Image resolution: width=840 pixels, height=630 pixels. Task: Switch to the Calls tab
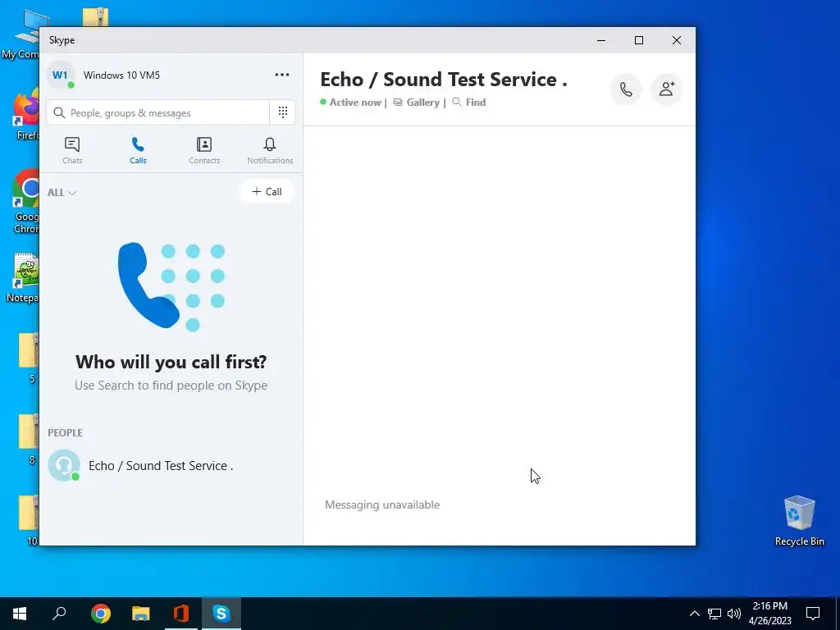click(x=138, y=151)
